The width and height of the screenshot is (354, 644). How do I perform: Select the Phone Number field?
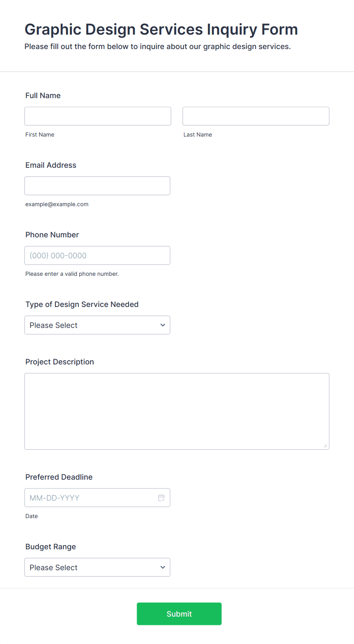point(97,255)
